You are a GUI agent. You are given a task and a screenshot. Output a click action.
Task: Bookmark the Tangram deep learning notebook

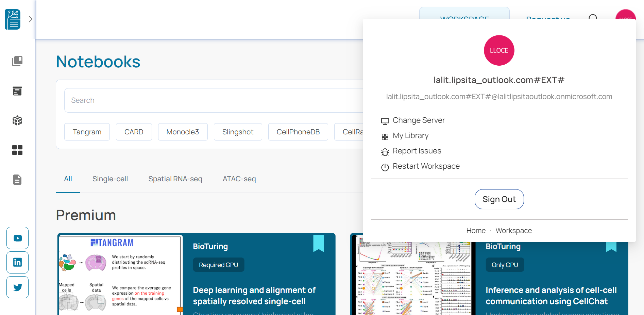tap(319, 243)
